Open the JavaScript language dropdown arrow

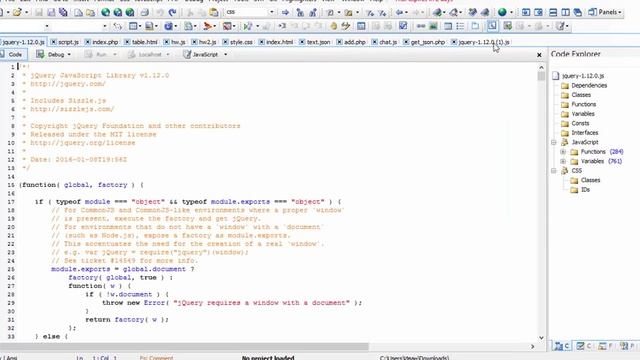225,55
